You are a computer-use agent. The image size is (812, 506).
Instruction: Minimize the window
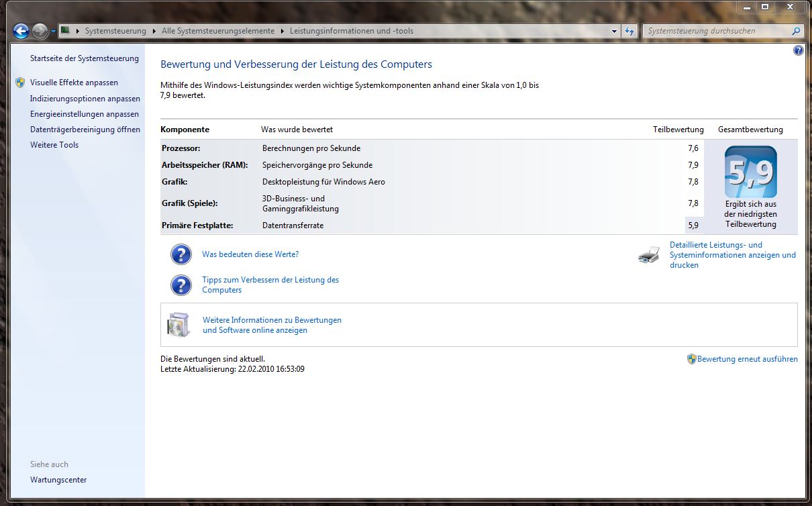click(x=748, y=7)
